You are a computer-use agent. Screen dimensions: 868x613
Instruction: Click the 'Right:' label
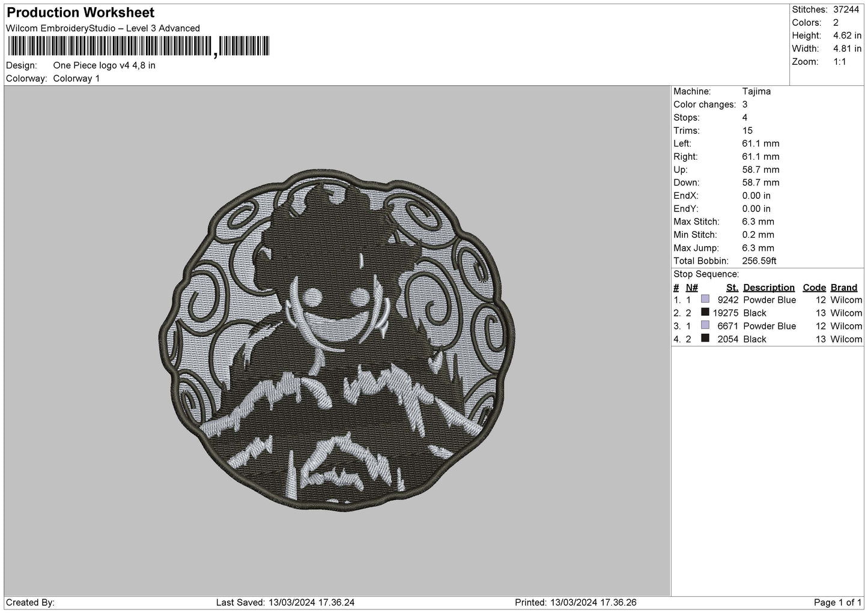685,157
